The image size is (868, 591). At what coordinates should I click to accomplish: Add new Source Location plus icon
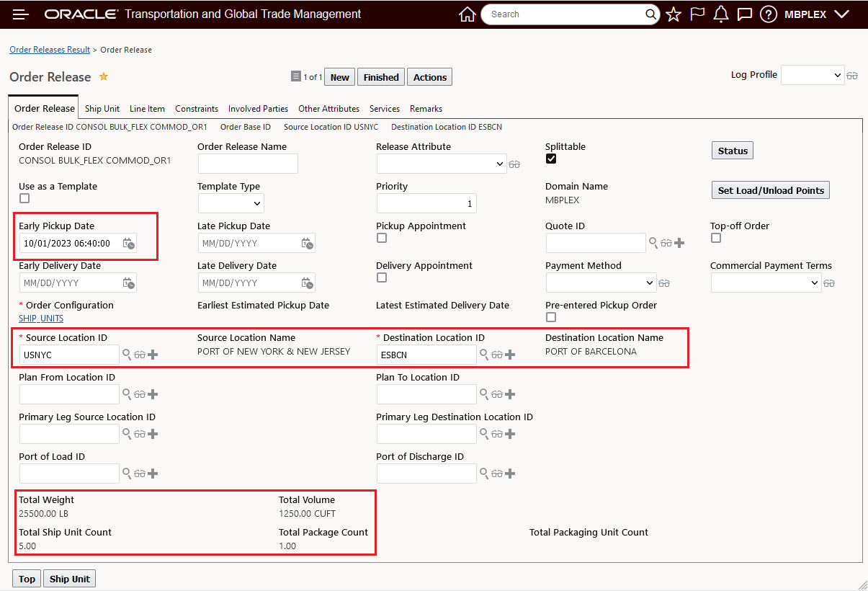click(153, 355)
